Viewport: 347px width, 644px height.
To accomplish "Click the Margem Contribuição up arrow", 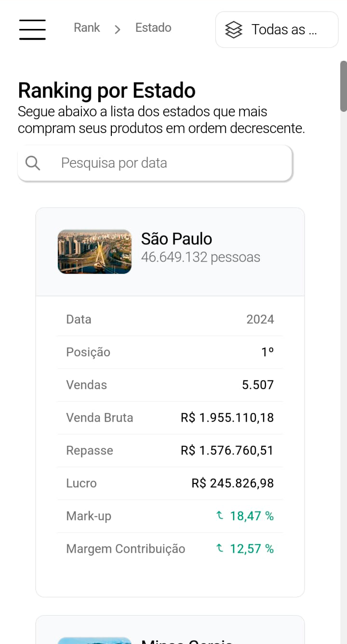I will pyautogui.click(x=220, y=549).
